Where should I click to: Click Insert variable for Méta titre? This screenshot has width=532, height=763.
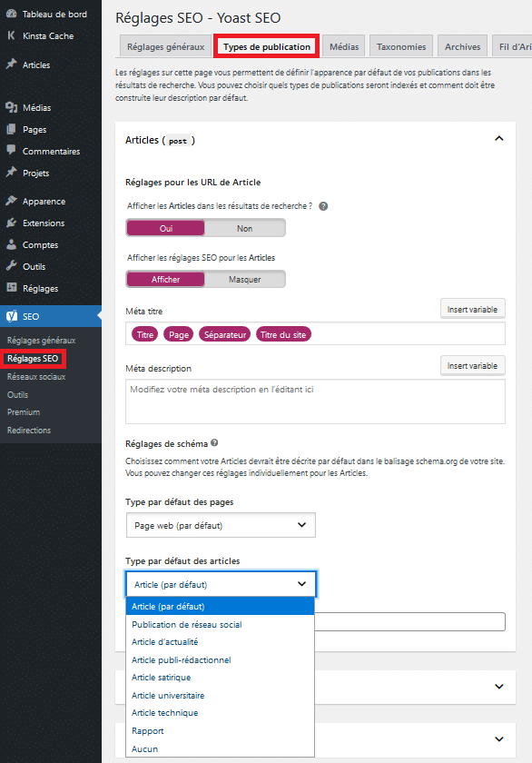[x=472, y=309]
